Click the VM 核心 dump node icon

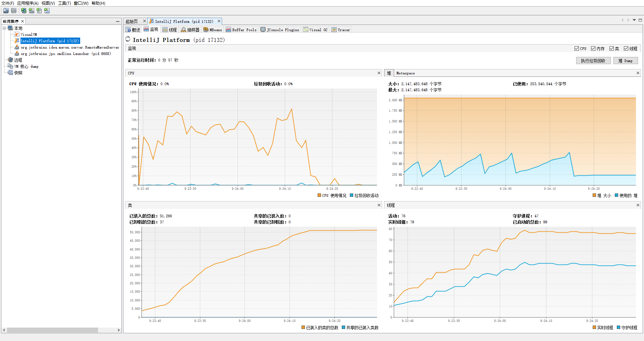tap(10, 66)
